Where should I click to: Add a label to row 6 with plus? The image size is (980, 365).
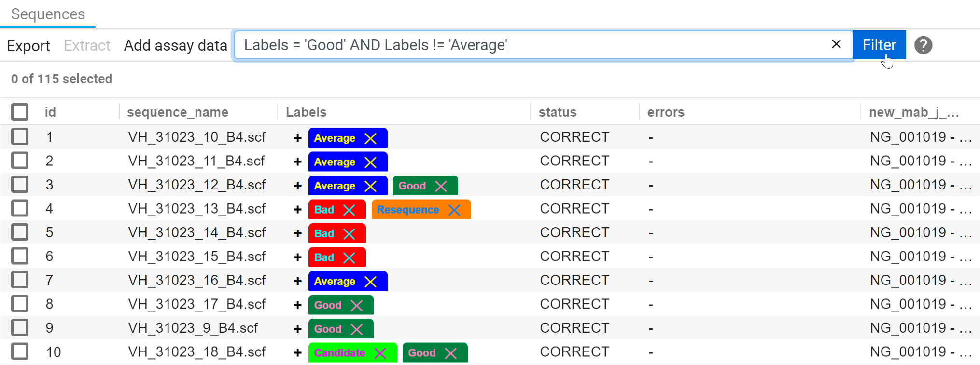point(297,257)
